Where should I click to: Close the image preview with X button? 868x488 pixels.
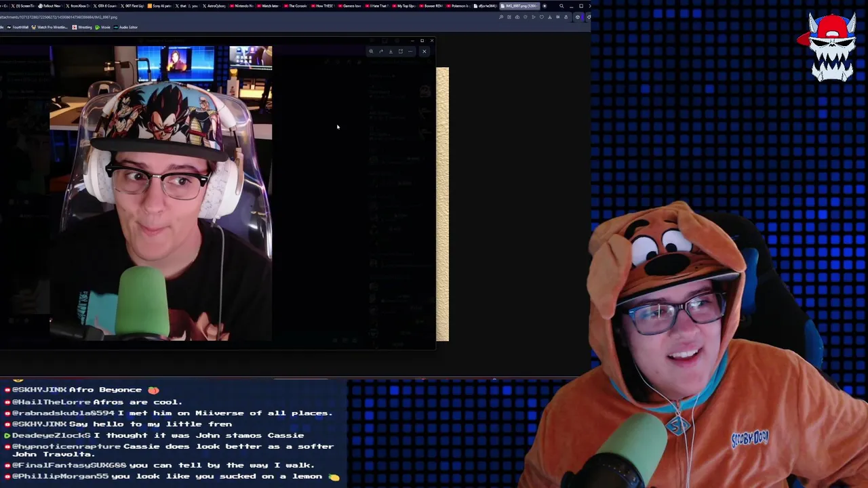click(x=425, y=51)
